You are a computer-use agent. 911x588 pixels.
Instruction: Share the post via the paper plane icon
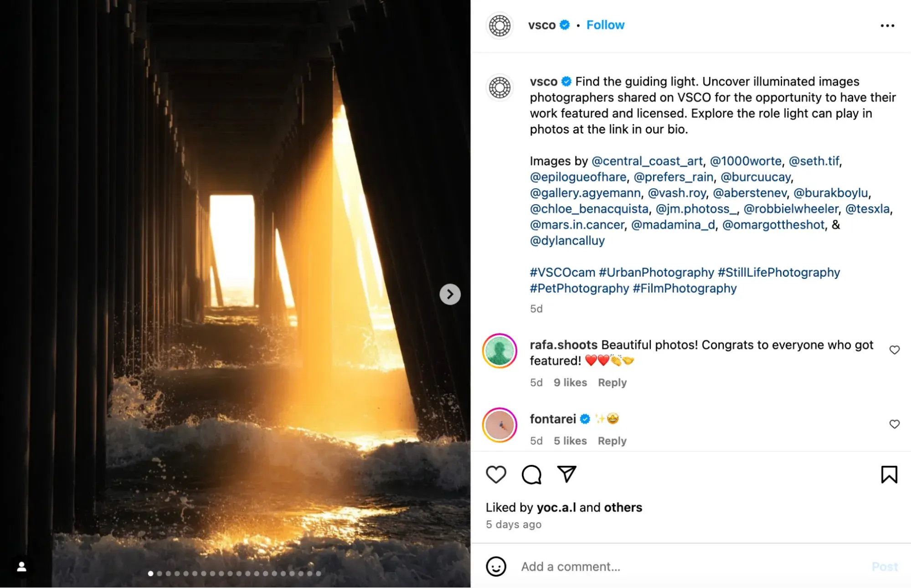click(x=566, y=474)
